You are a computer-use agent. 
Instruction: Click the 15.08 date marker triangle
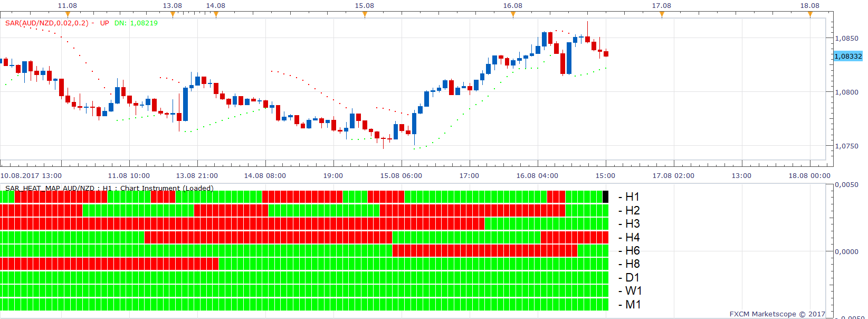(x=365, y=14)
